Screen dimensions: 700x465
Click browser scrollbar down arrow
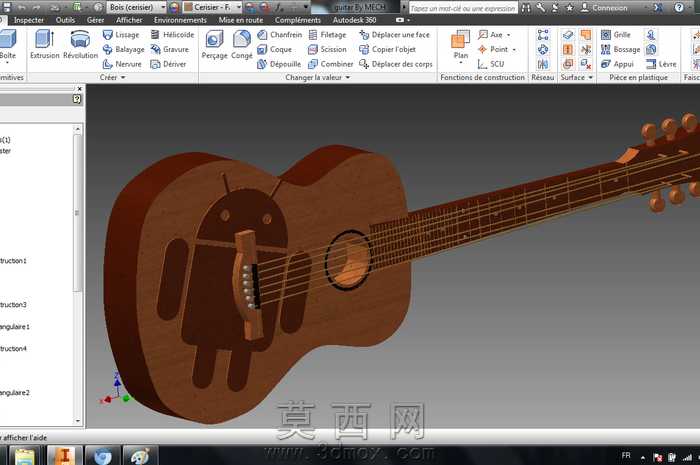click(x=78, y=420)
